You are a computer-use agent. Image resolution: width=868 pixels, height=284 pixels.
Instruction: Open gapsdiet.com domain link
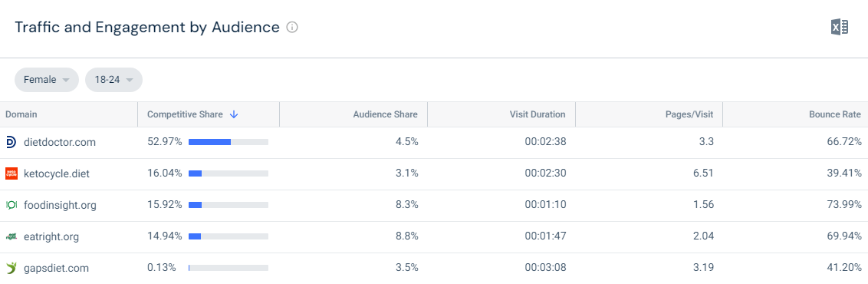[57, 269]
